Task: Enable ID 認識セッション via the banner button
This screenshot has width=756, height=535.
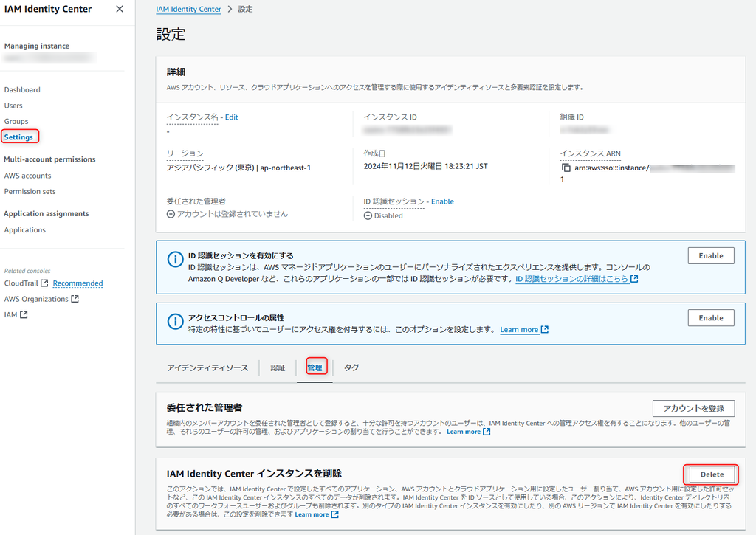Action: coord(711,256)
